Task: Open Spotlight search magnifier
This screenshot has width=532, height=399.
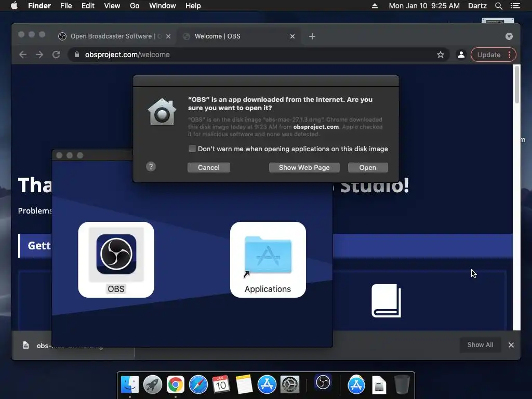Action: click(x=498, y=6)
